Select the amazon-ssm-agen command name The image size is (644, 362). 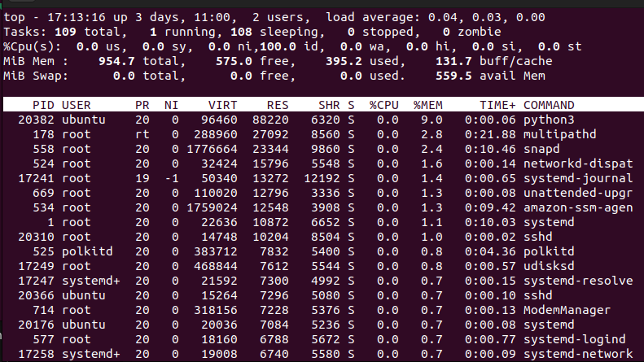(x=578, y=207)
